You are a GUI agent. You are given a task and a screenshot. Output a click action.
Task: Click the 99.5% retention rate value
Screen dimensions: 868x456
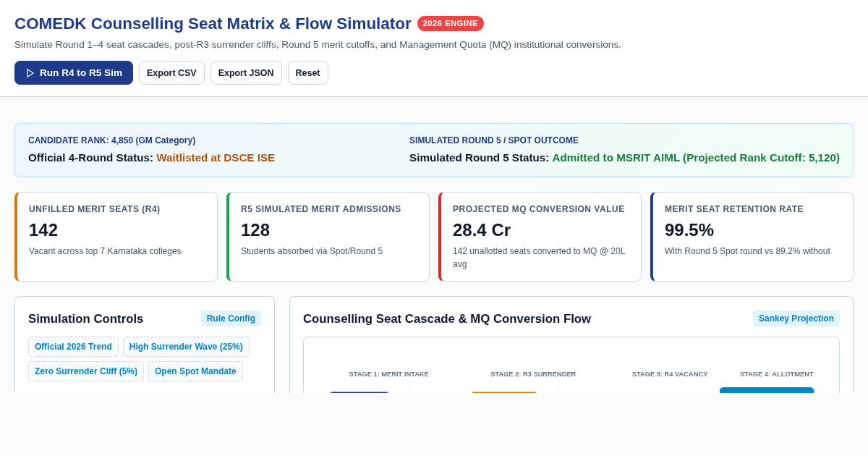click(x=689, y=230)
